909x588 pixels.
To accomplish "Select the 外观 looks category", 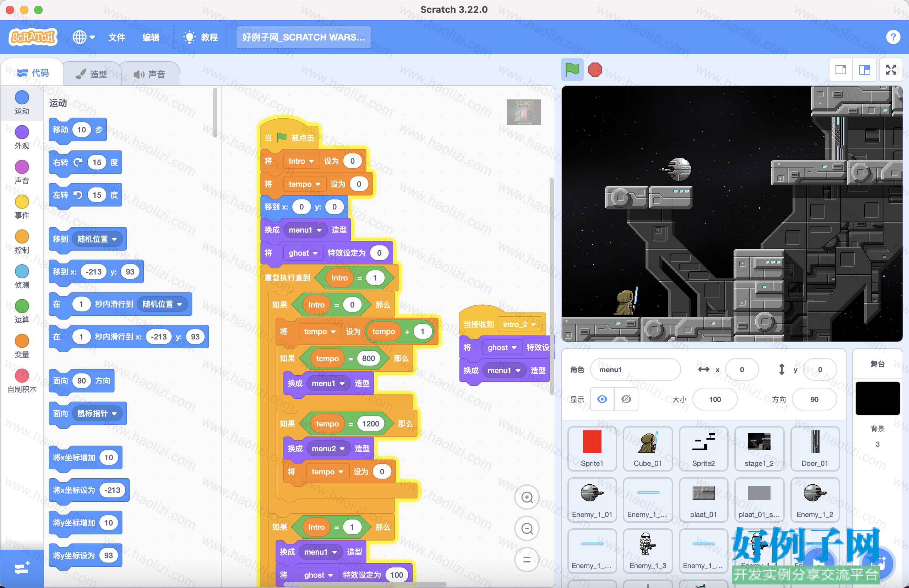I will [x=22, y=137].
